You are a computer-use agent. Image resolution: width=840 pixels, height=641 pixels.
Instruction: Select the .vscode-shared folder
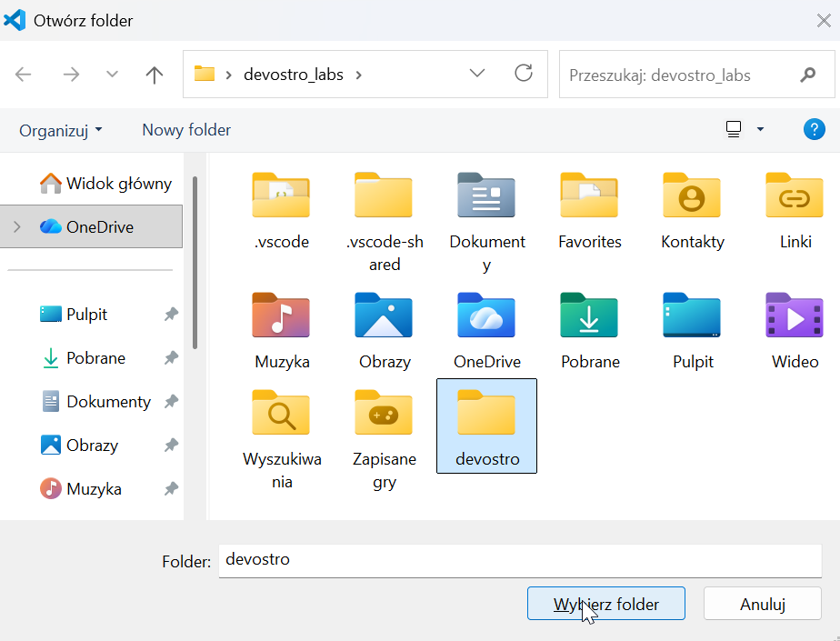(x=385, y=222)
